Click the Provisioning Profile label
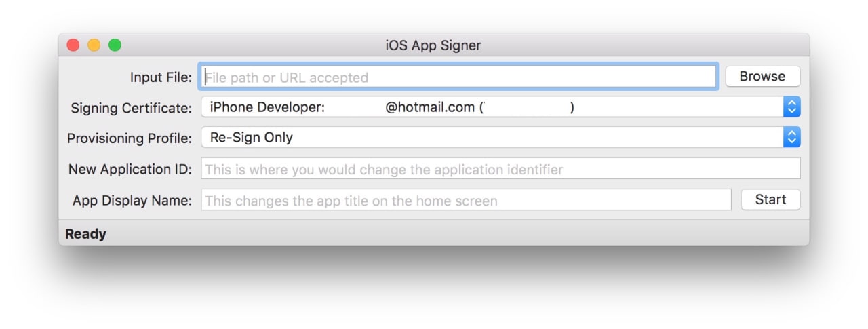The width and height of the screenshot is (868, 329). 130,138
